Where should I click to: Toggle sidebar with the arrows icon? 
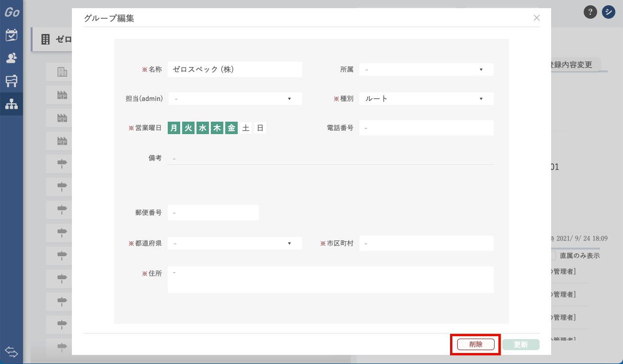[12, 353]
